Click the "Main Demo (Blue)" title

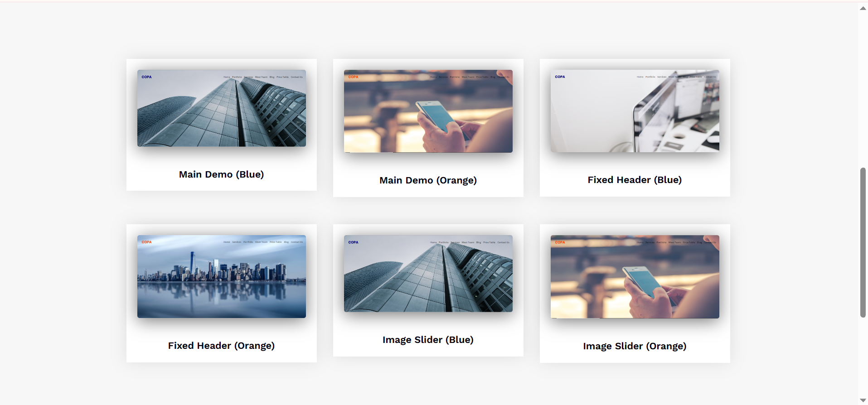pos(221,174)
